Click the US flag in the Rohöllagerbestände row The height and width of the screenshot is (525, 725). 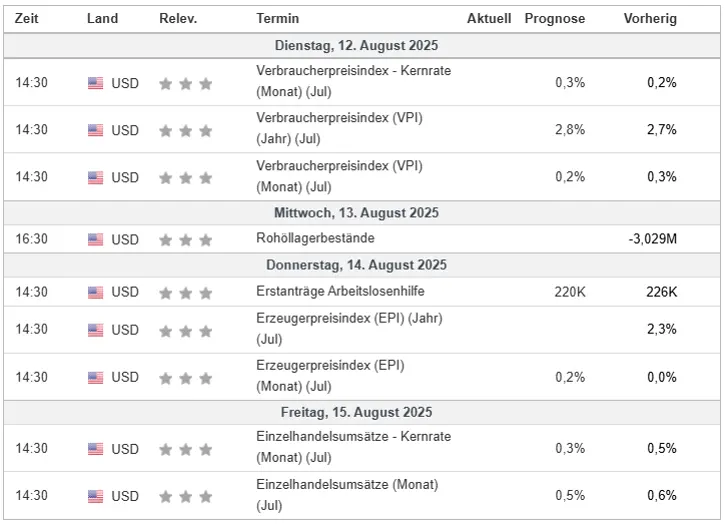click(96, 240)
